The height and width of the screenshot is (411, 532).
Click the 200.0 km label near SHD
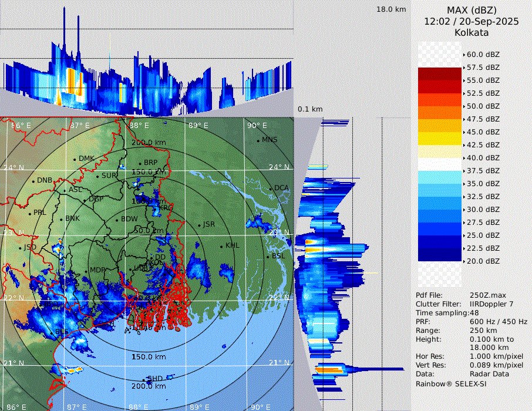149,386
